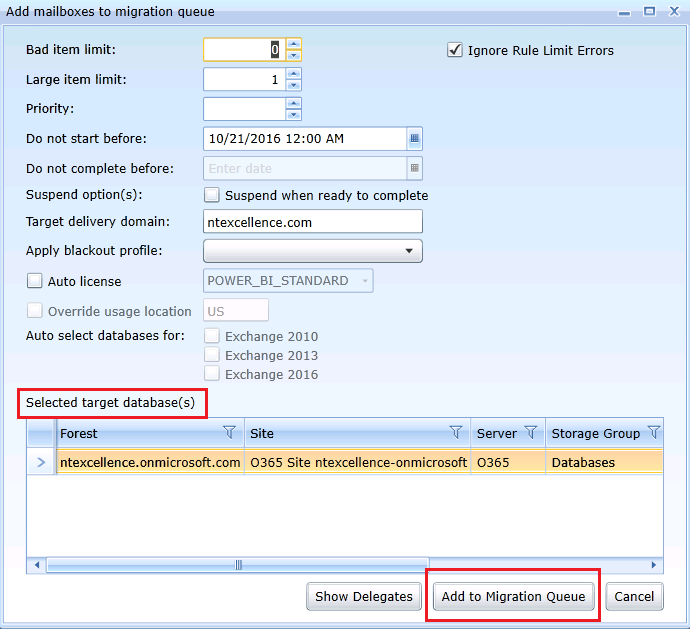690x629 pixels.
Task: Expand the ntexcellence.onmicrosoft.com row
Action: pyautogui.click(x=41, y=462)
